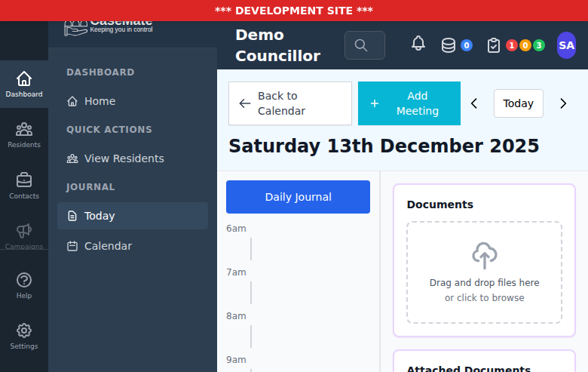The width and height of the screenshot is (588, 372).
Task: Open Calendar in the Journal menu
Action: [108, 246]
